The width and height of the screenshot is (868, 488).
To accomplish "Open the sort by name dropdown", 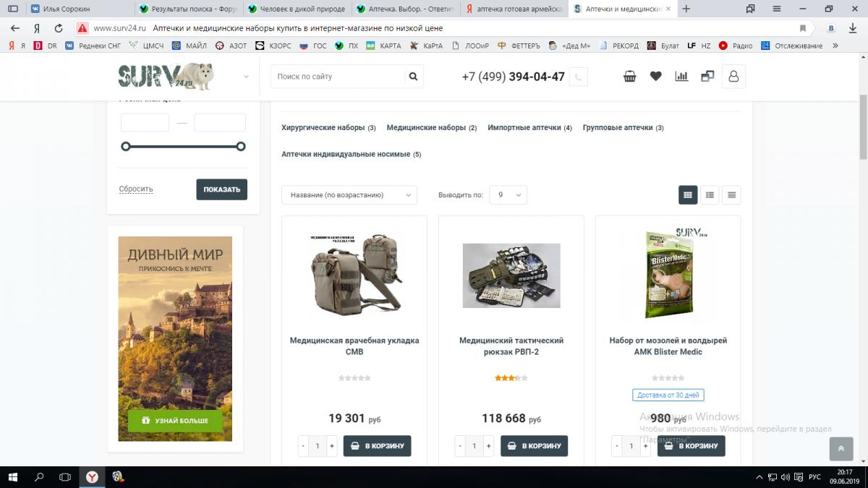I will 349,194.
